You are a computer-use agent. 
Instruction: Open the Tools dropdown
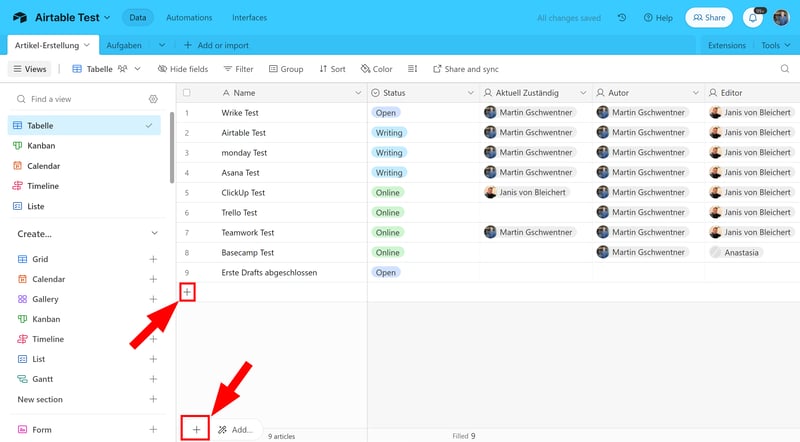pyautogui.click(x=776, y=45)
